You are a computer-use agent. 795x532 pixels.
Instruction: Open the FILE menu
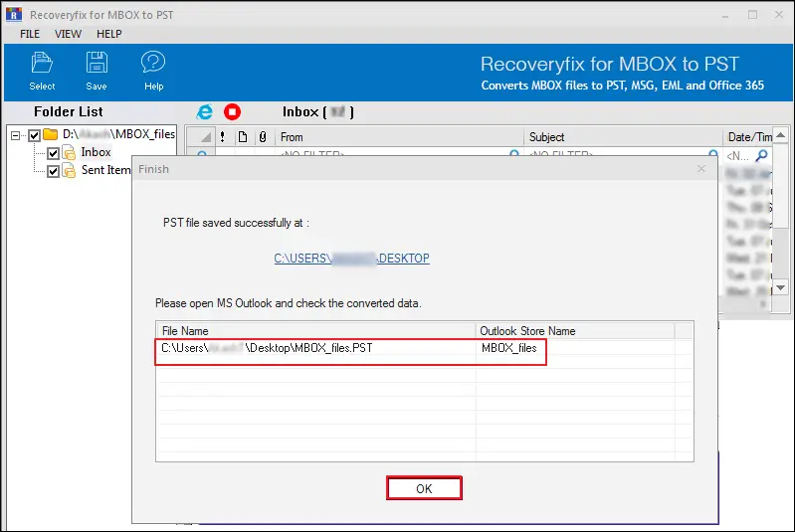click(x=30, y=34)
